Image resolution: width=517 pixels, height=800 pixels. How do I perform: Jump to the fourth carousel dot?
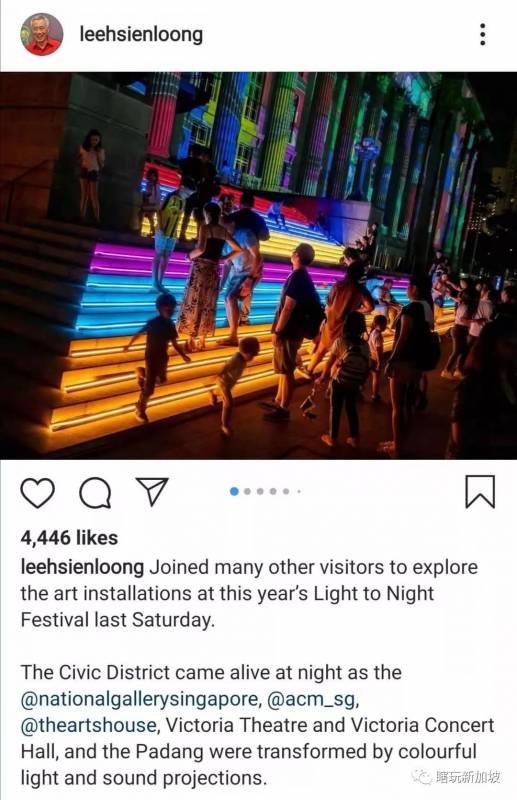(273, 491)
